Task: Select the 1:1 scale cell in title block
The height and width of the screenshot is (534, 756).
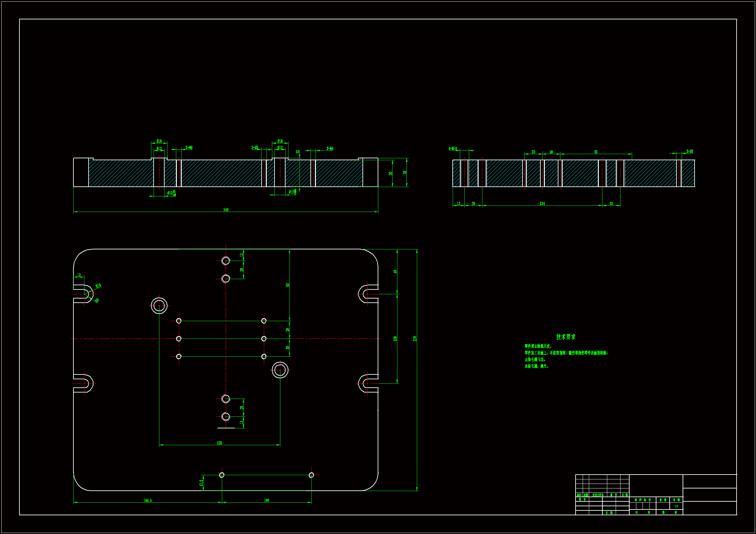Action: (x=676, y=506)
